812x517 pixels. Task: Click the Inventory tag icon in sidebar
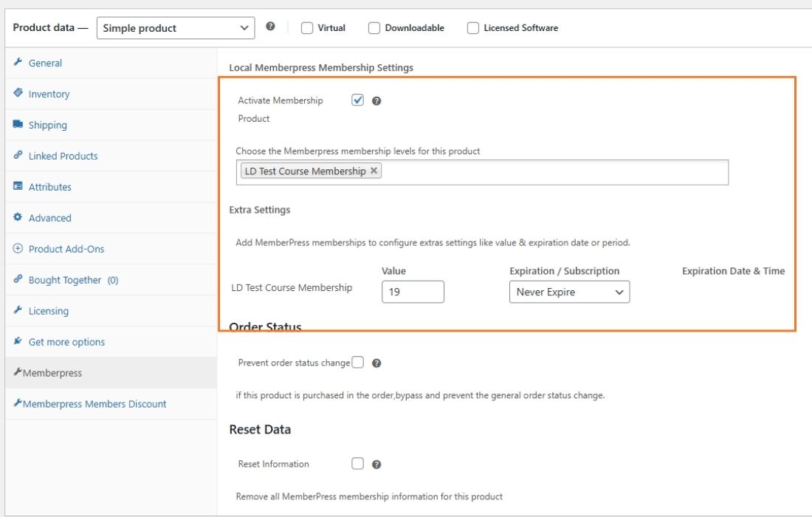click(18, 94)
